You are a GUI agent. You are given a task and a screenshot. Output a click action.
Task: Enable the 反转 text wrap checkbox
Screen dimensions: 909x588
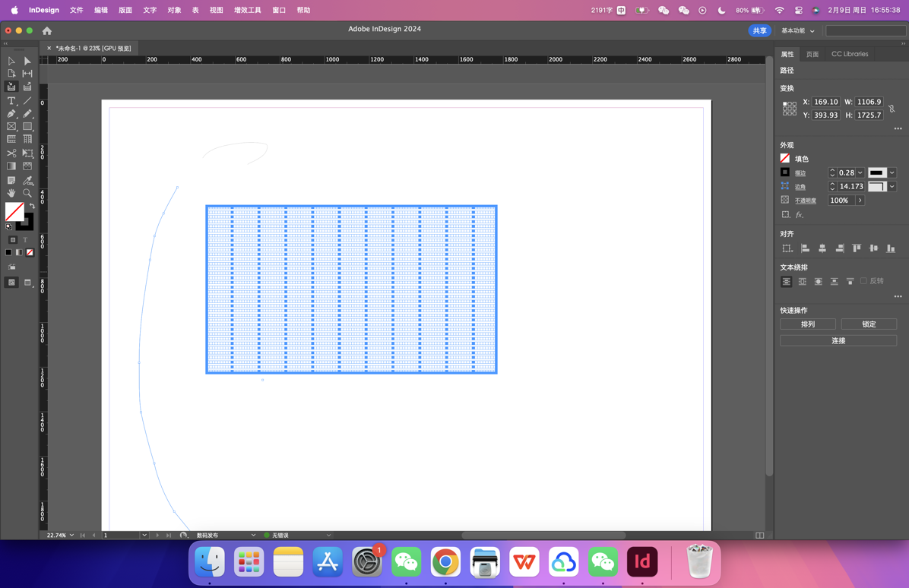click(863, 281)
